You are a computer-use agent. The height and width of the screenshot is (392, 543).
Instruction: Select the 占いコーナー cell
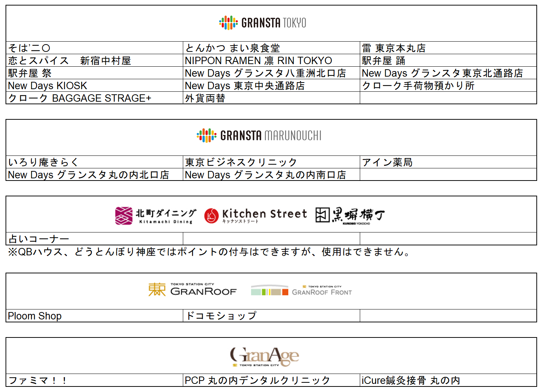(x=94, y=239)
